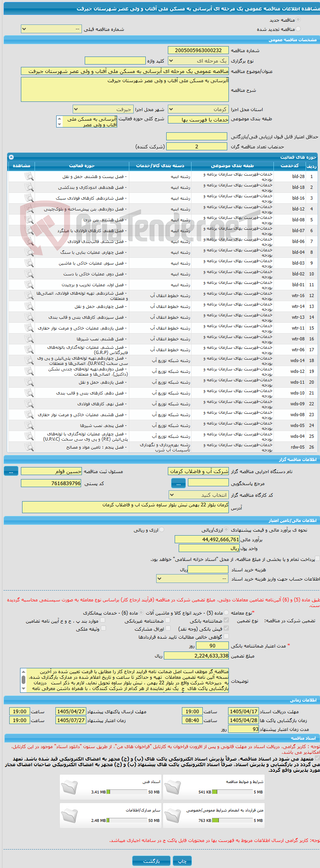Open view icon for row wds-12
The height and width of the screenshot is (868, 320).
[x=29, y=371]
